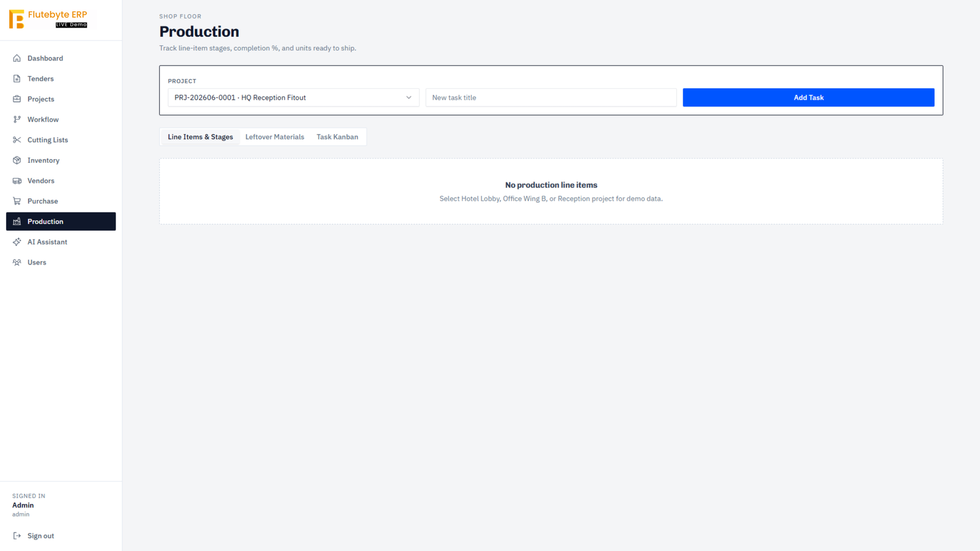The image size is (980, 551).
Task: Go to Inventory
Action: (x=61, y=160)
